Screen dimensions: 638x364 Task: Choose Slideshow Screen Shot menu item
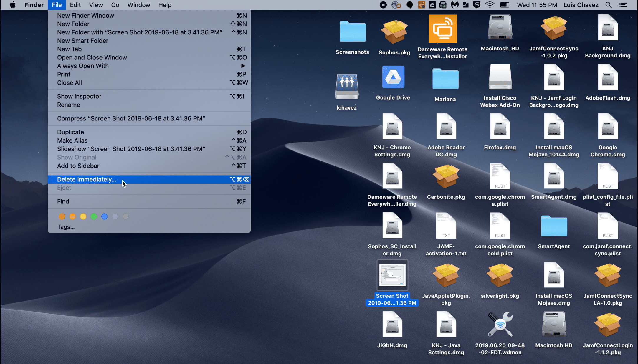(149, 149)
